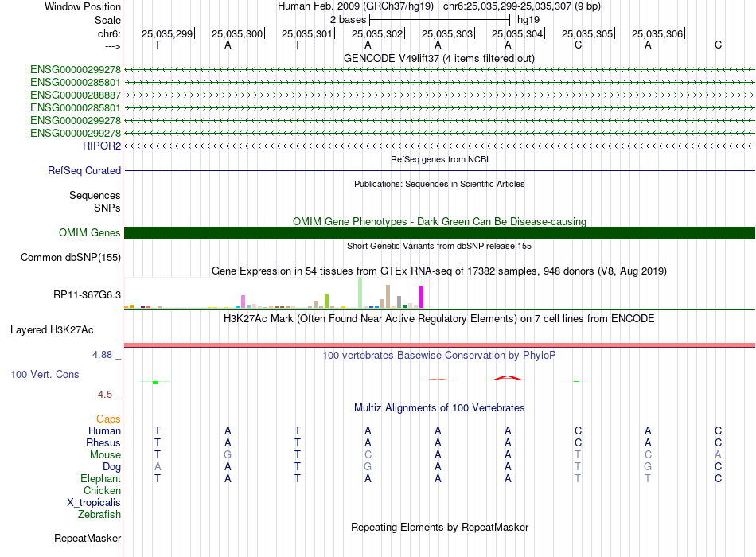Click the 4.88 PhyloP upper value

(x=102, y=355)
